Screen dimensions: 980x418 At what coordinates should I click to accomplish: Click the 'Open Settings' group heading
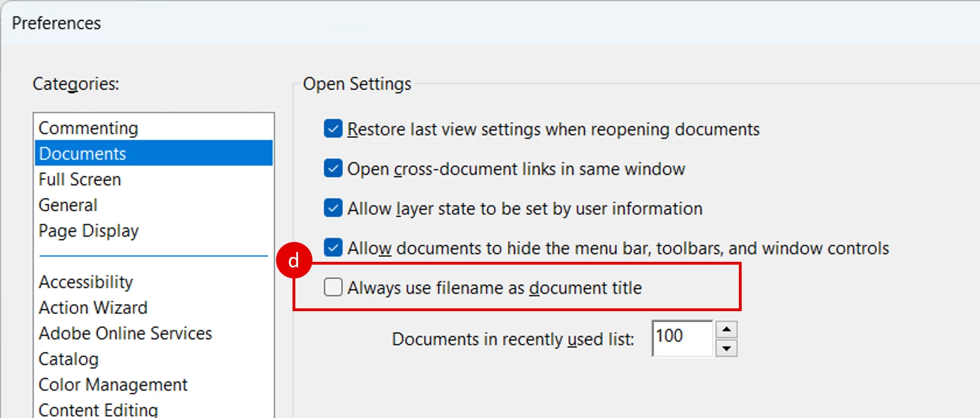[x=357, y=84]
